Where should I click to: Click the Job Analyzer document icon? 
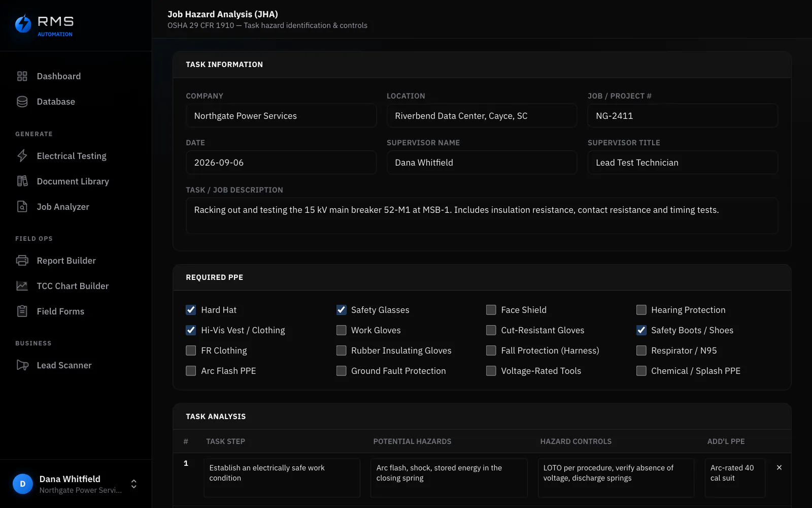click(22, 207)
